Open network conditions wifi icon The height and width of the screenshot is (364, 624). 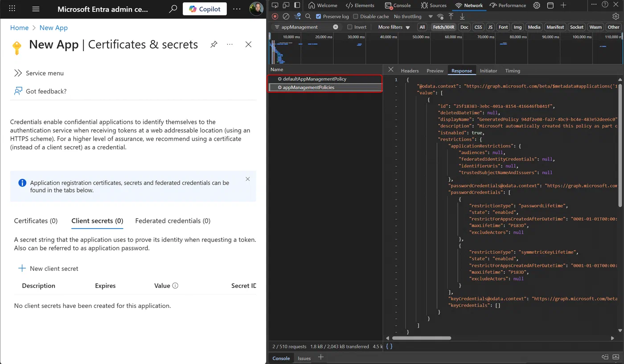pyautogui.click(x=440, y=16)
